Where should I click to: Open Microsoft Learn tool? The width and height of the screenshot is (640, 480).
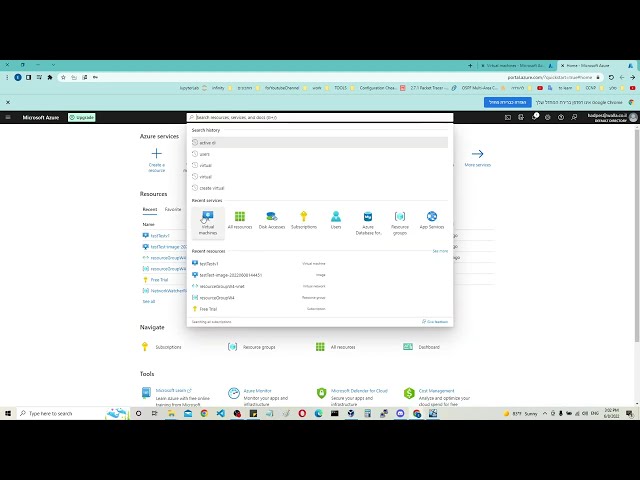[173, 391]
